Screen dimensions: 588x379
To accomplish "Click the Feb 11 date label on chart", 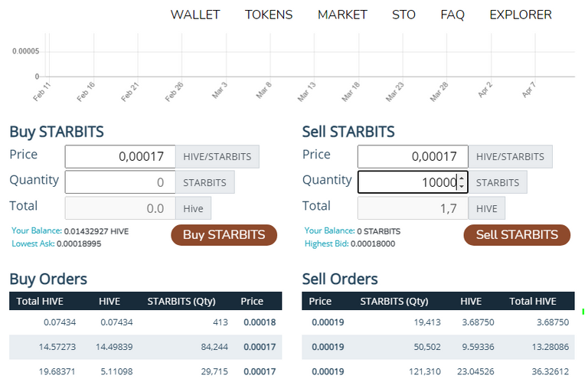I will point(41,92).
